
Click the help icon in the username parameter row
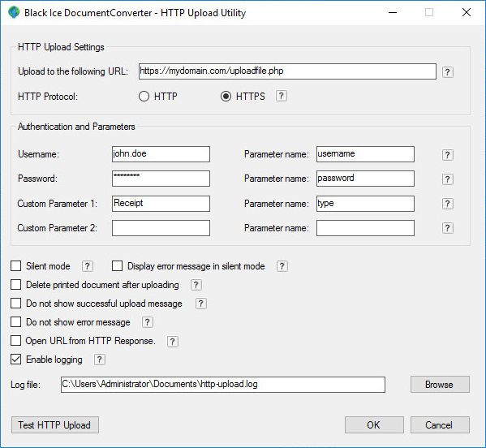point(447,155)
